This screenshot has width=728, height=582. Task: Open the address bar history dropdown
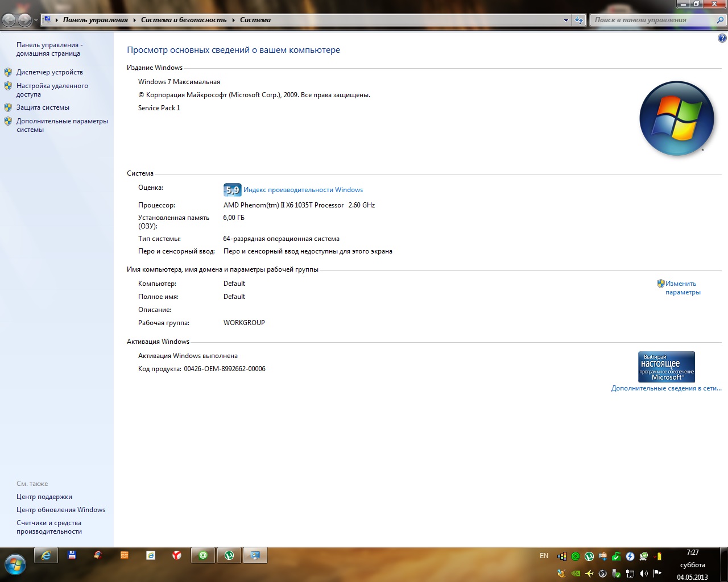click(566, 20)
